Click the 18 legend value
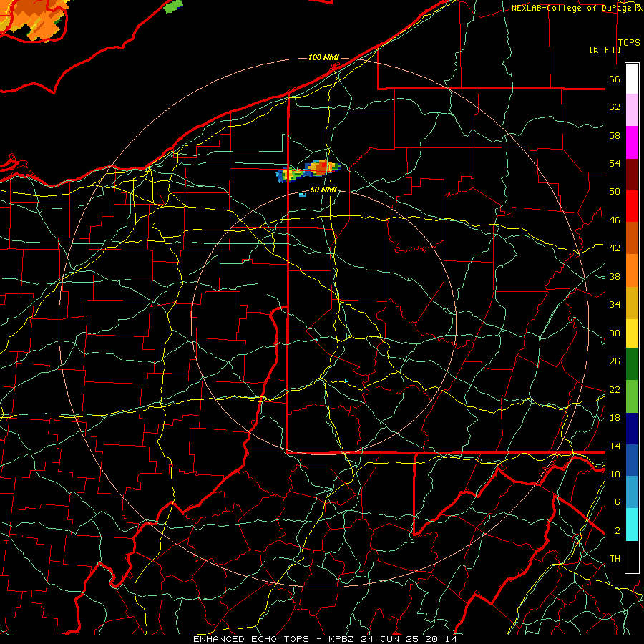The image size is (644, 644). pyautogui.click(x=615, y=418)
